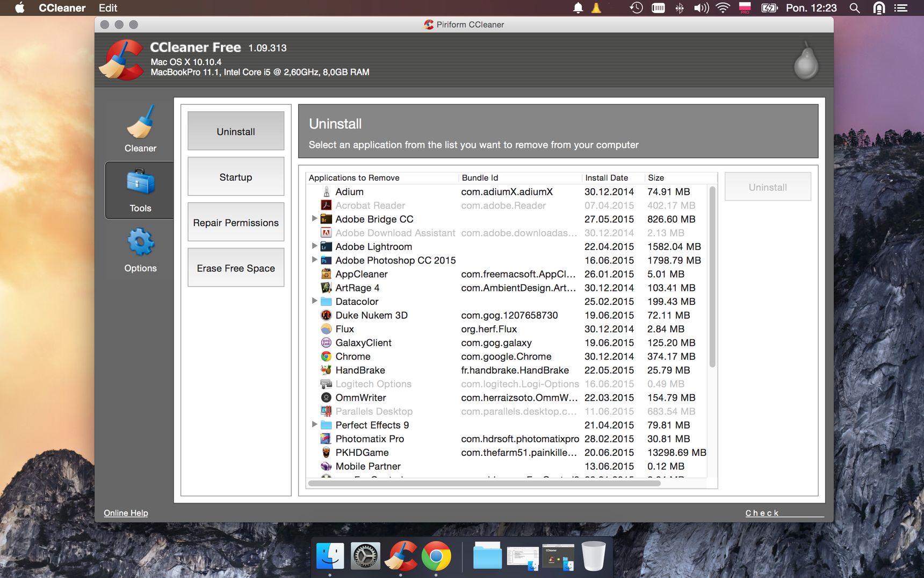Select the Logitech Options row
This screenshot has width=924, height=578.
[507, 384]
